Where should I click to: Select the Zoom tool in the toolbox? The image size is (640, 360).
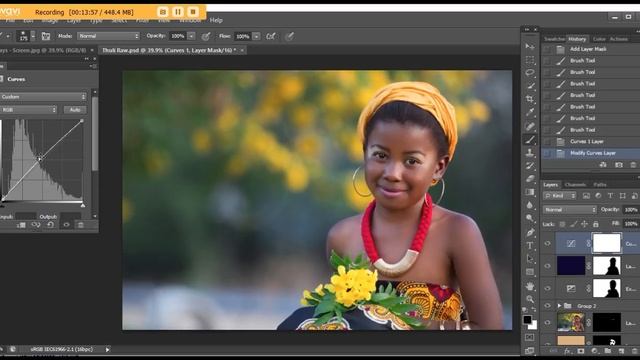tap(530, 299)
